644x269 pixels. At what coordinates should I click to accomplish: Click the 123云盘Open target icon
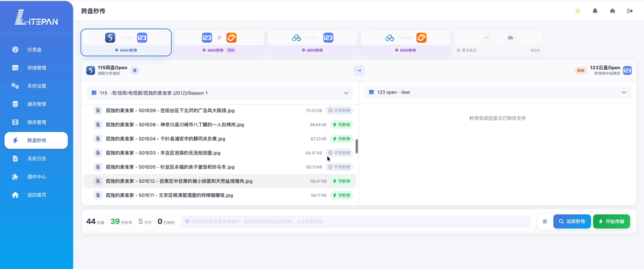pyautogui.click(x=627, y=70)
